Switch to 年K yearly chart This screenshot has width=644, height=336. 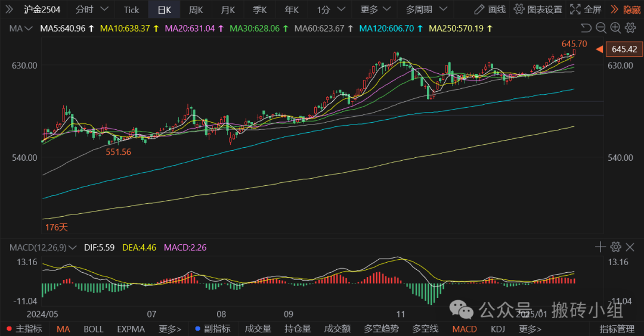(292, 10)
